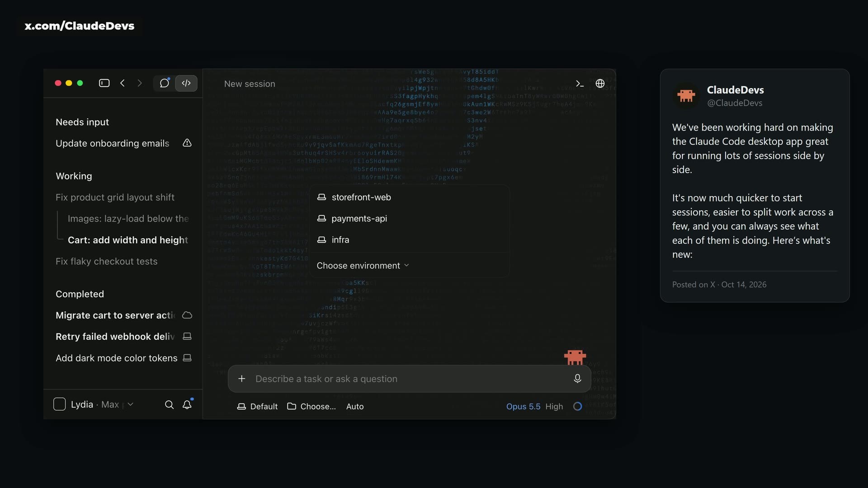Click the Completed section heading
The height and width of the screenshot is (488, 868).
coord(80,294)
